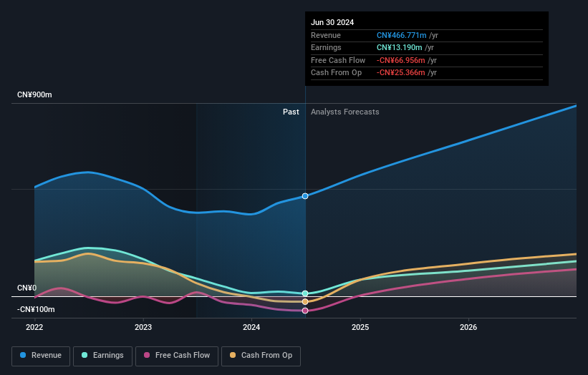
Task: Toggle the Free Cash Flow legend series
Action: pos(177,356)
